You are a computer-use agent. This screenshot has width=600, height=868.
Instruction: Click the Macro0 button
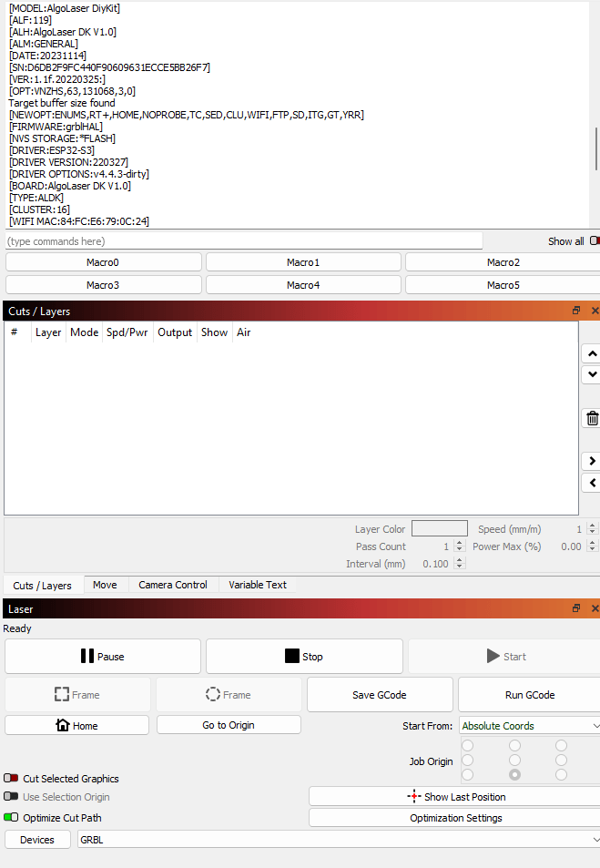(103, 262)
